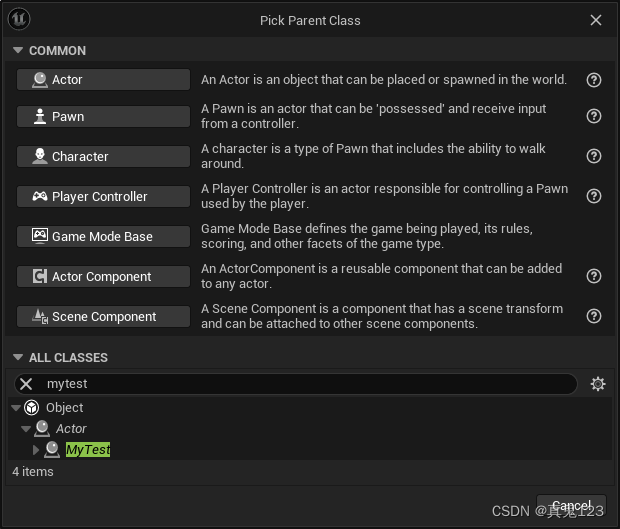620x529 pixels.
Task: Click the help icon beside Actor description
Action: point(594,80)
